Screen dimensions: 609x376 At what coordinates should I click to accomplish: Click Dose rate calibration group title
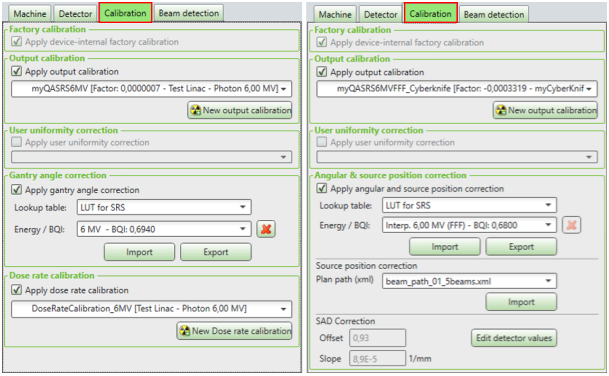coord(52,275)
